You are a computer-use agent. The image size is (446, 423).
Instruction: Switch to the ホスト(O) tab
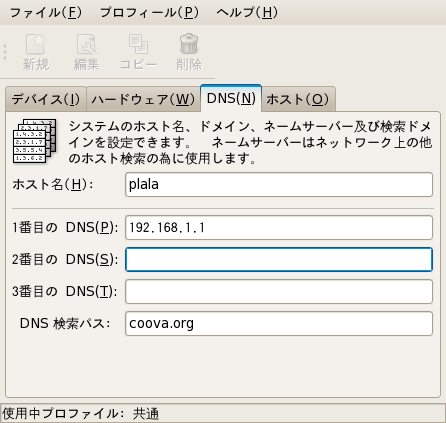coord(298,99)
